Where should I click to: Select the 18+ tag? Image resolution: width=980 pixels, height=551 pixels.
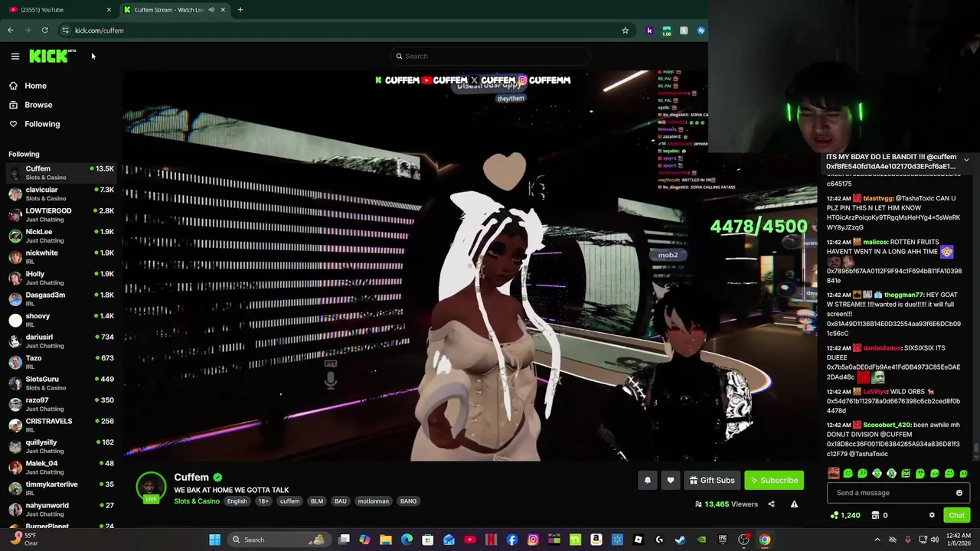click(x=263, y=501)
